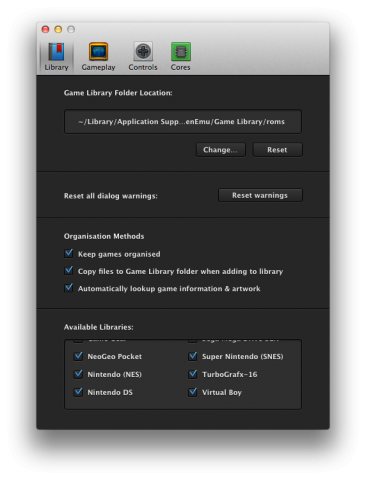
Task: Click the Gameplay tab label
Action: 98,67
